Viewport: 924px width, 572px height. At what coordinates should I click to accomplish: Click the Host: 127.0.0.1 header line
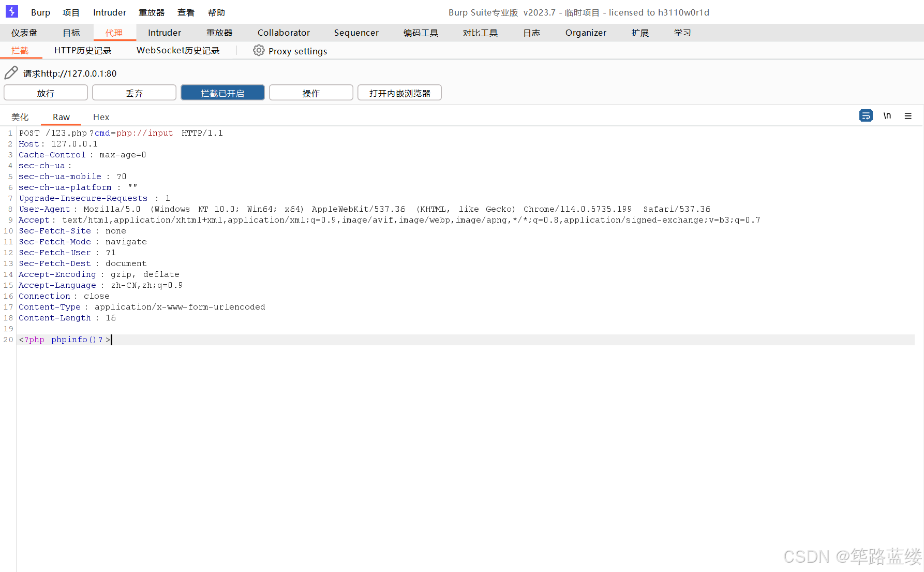[x=58, y=144]
